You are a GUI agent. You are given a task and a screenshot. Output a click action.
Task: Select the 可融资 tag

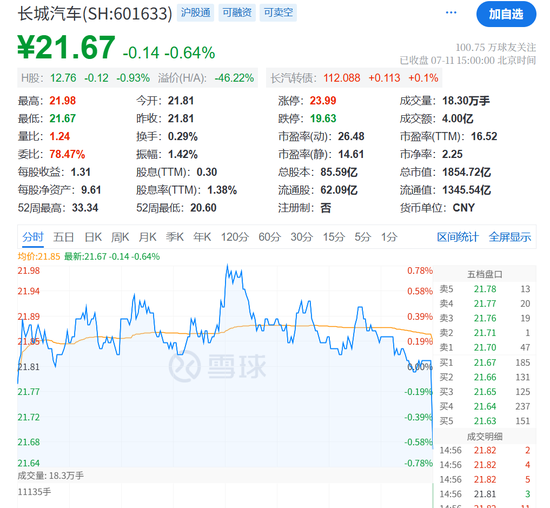tap(237, 13)
